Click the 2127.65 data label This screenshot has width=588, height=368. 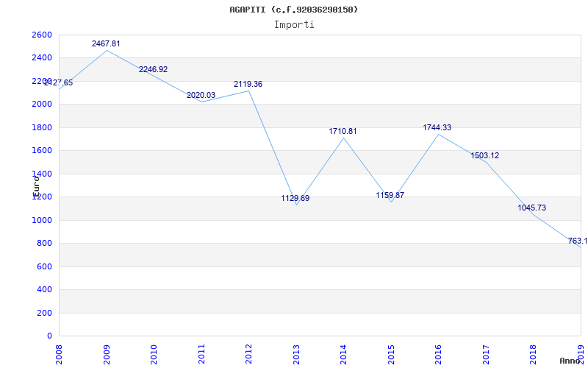59,83
